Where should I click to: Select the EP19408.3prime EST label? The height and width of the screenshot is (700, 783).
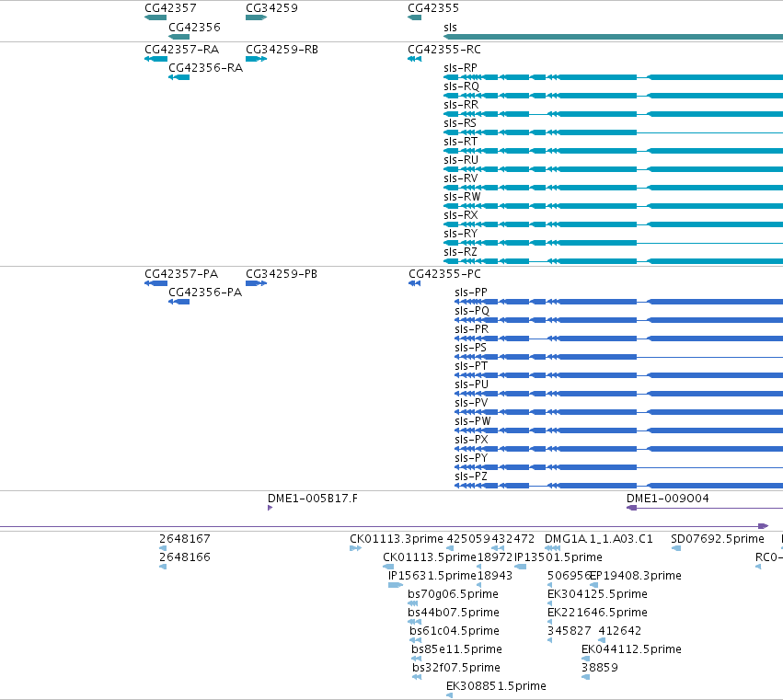tap(636, 576)
